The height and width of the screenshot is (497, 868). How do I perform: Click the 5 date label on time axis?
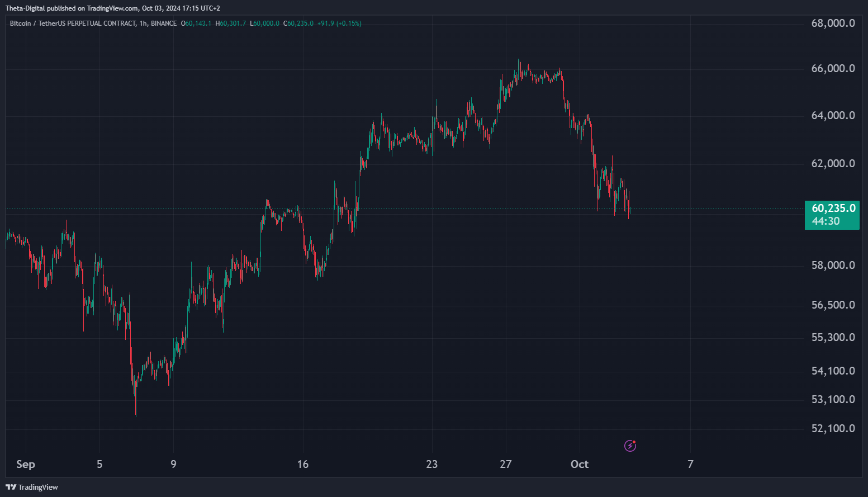[x=99, y=464]
